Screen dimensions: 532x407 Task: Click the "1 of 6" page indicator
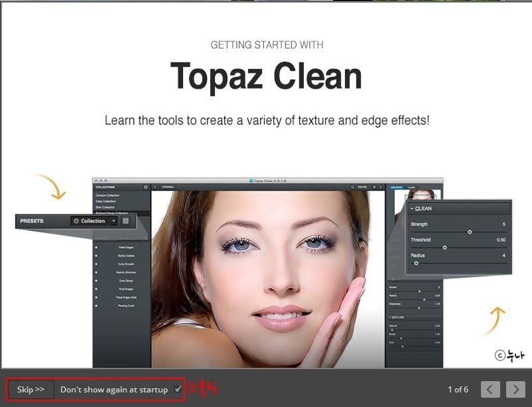pyautogui.click(x=458, y=389)
